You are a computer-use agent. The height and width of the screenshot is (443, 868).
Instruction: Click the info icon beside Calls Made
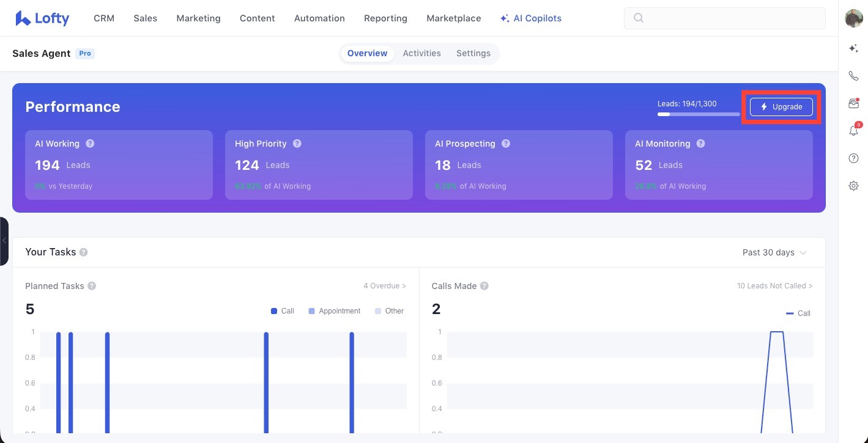484,286
